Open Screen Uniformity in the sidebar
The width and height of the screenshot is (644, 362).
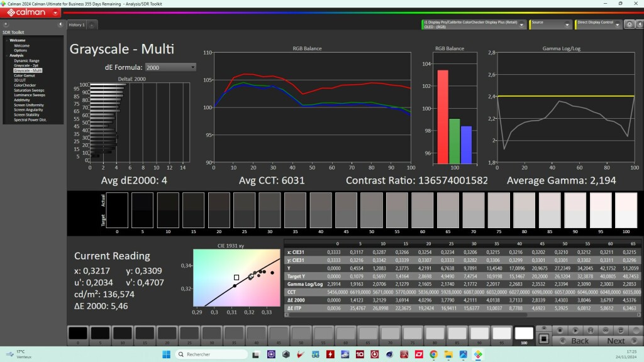tap(28, 105)
